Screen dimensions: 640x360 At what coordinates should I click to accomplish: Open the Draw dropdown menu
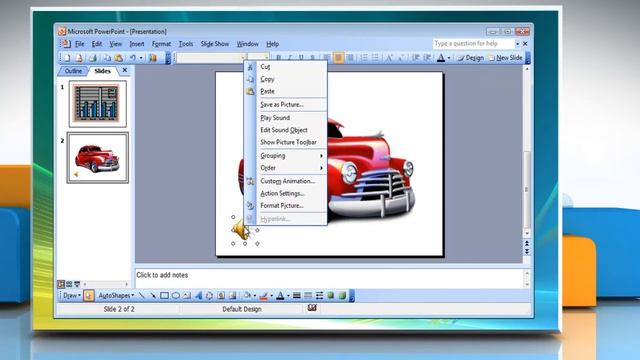pyautogui.click(x=72, y=296)
